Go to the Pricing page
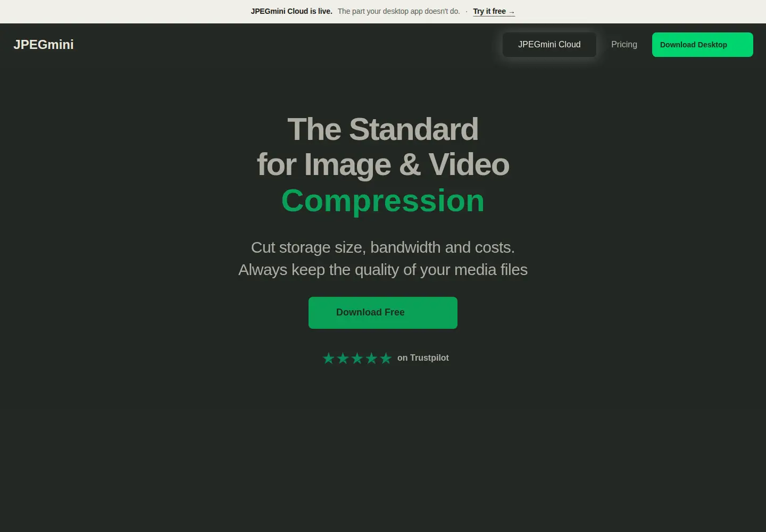 click(x=624, y=45)
